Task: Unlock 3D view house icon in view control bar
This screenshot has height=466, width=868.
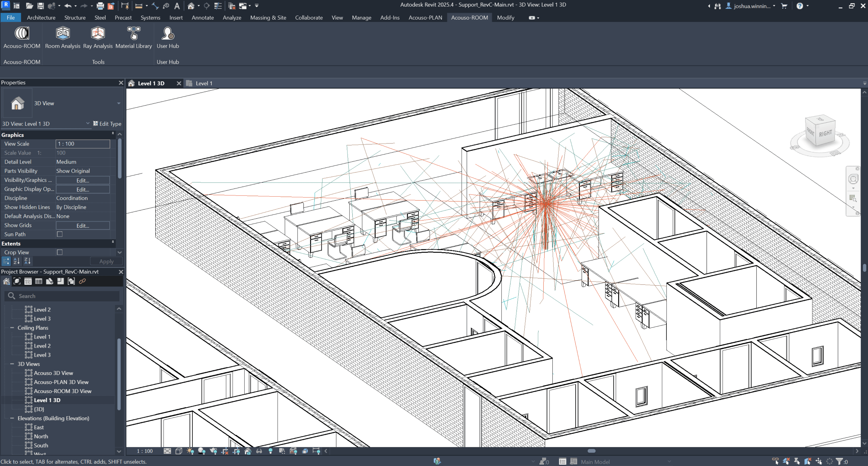Action: (248, 451)
